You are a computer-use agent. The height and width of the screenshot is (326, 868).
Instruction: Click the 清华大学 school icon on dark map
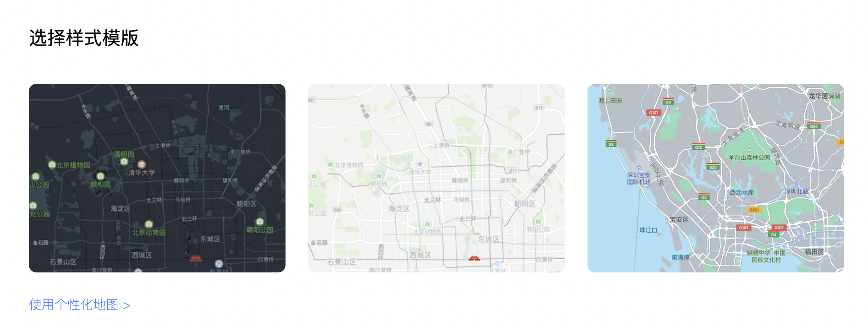(142, 164)
